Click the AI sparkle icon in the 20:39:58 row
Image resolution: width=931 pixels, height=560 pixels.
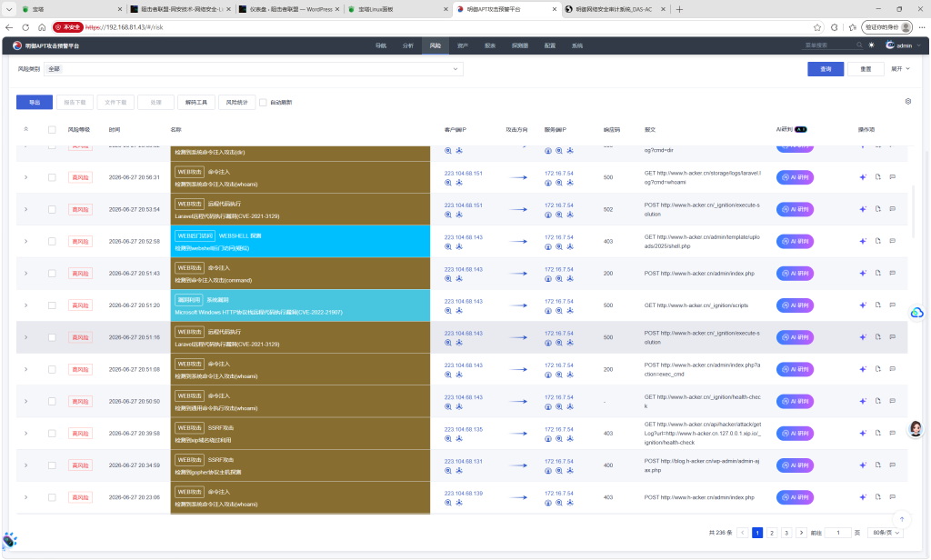863,434
